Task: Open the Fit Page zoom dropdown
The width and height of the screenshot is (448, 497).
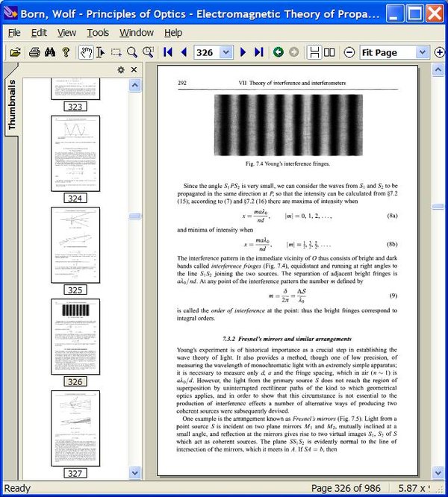Action: [422, 52]
